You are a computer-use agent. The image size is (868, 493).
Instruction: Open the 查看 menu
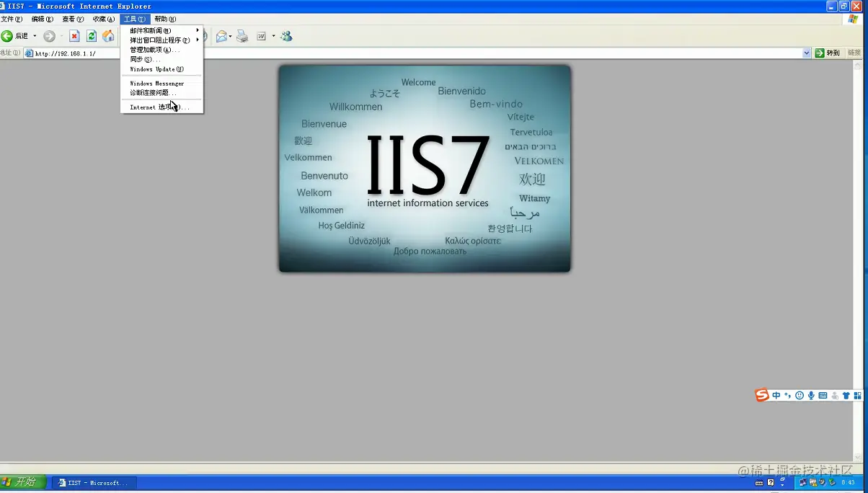[73, 19]
